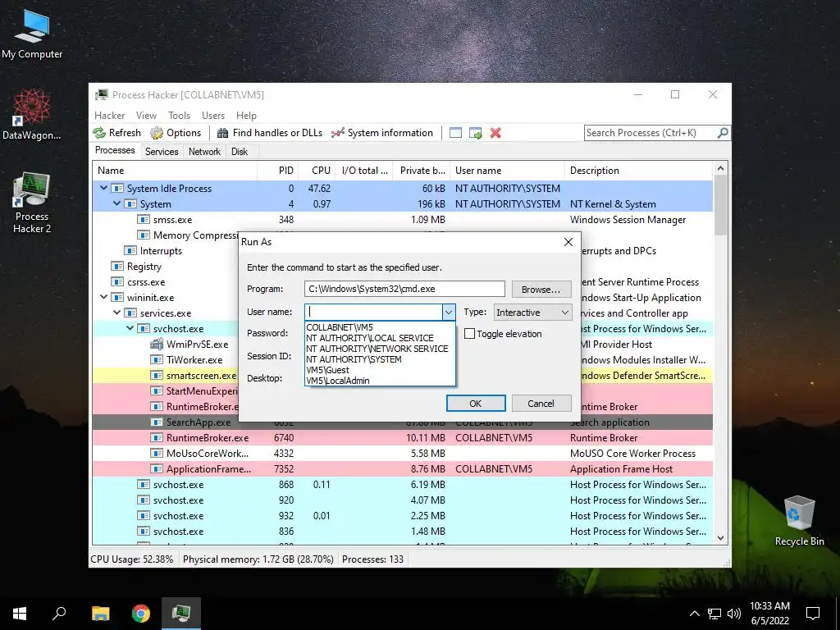This screenshot has height=630, width=840.
Task: Sort by the CPU column header
Action: (317, 171)
